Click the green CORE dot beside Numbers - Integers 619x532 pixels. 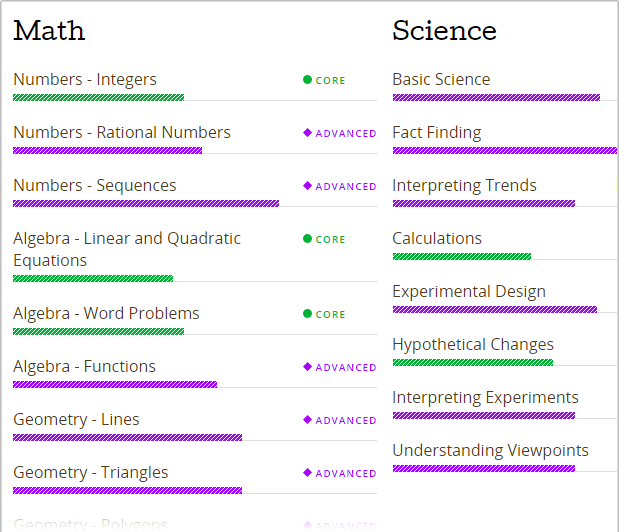pyautogui.click(x=307, y=80)
